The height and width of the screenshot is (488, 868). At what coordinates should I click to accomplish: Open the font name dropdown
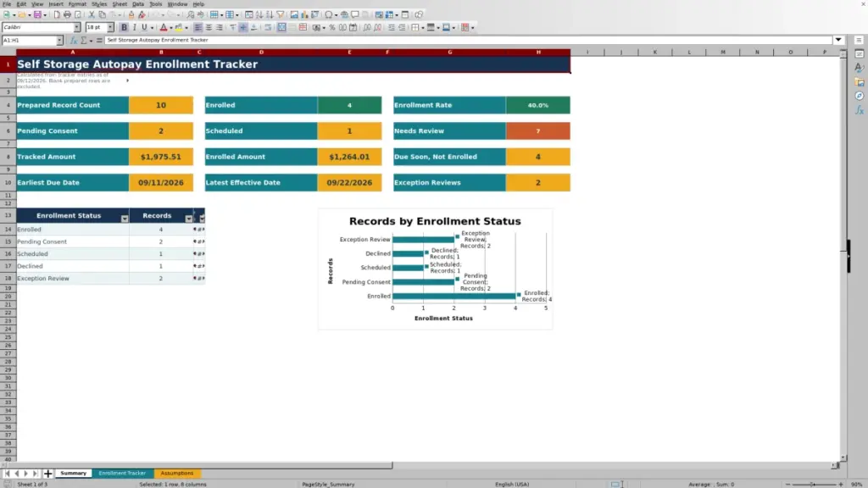[x=76, y=27]
